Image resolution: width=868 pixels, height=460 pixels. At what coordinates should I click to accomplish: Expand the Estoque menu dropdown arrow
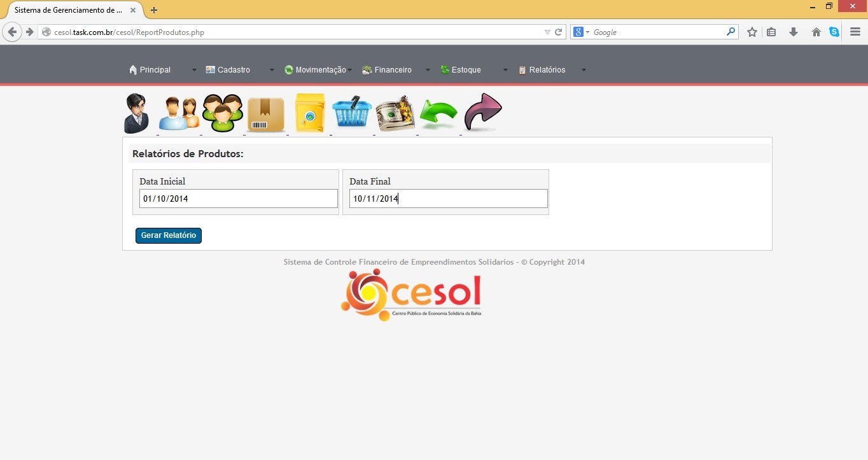click(505, 70)
